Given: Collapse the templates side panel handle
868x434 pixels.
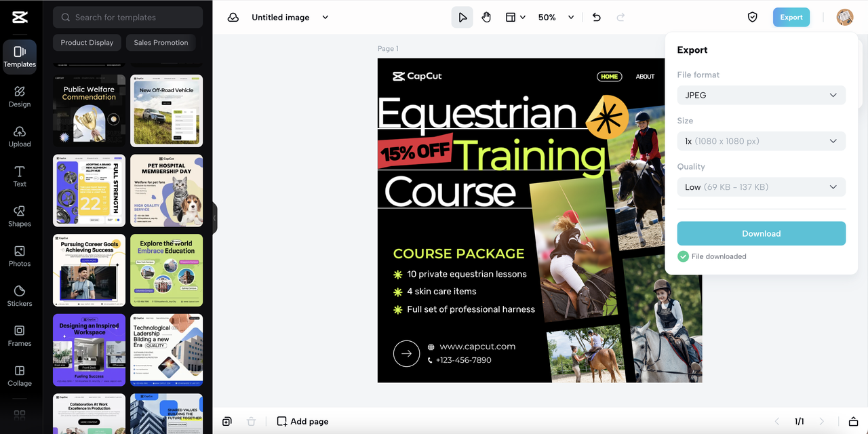Looking at the screenshot, I should tap(214, 218).
